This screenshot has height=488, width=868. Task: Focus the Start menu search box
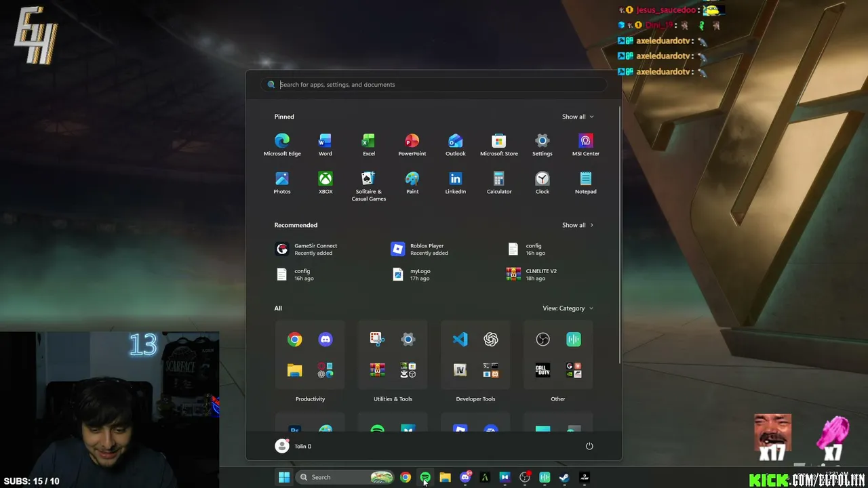pyautogui.click(x=434, y=85)
